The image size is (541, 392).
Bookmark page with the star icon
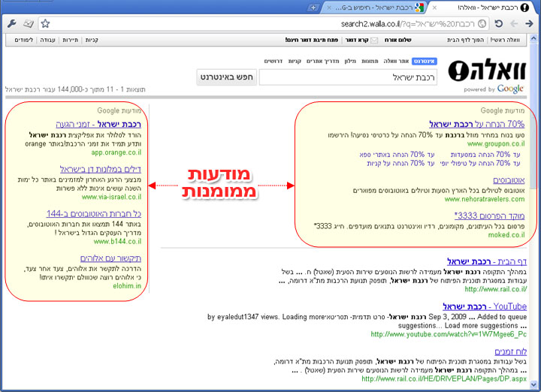[46, 23]
